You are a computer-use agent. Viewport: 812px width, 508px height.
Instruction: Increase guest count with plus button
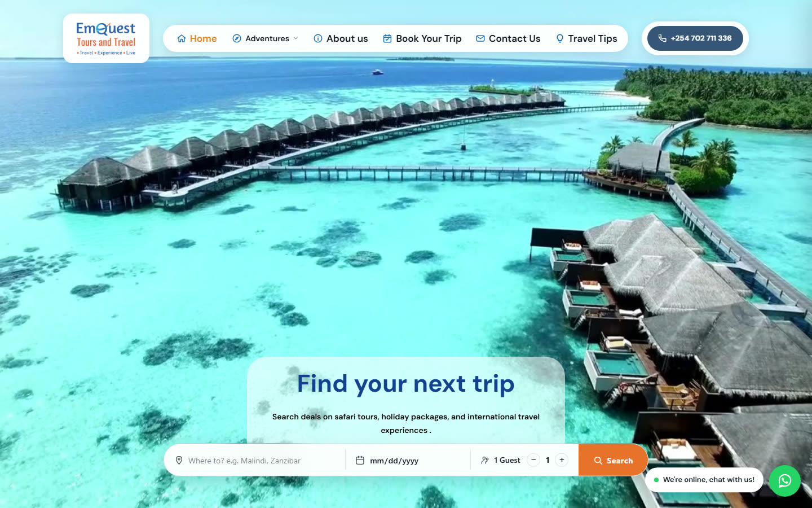pos(562,460)
